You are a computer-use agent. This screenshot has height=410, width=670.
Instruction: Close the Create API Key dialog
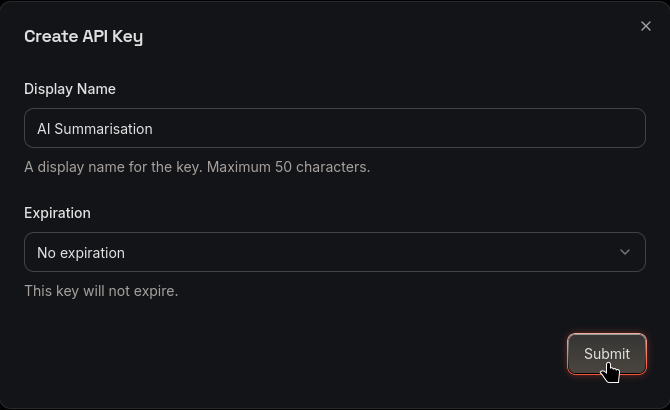pos(645,26)
